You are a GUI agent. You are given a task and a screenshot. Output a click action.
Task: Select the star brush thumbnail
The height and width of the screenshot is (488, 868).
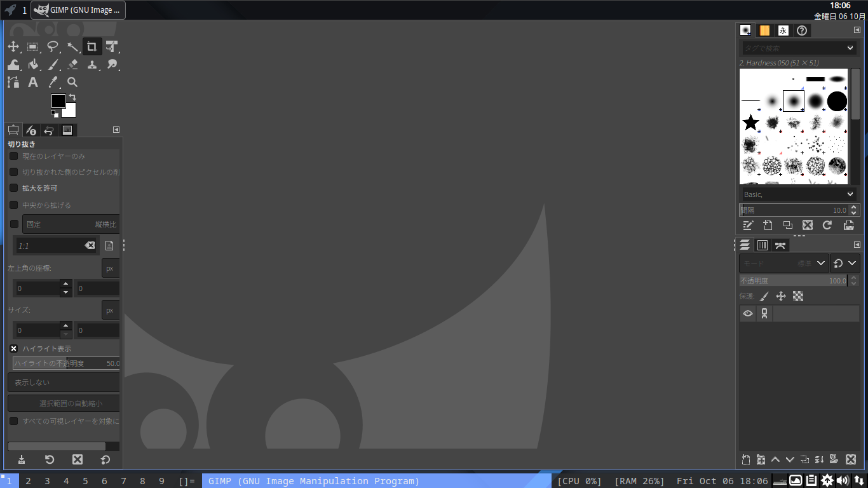coord(750,122)
